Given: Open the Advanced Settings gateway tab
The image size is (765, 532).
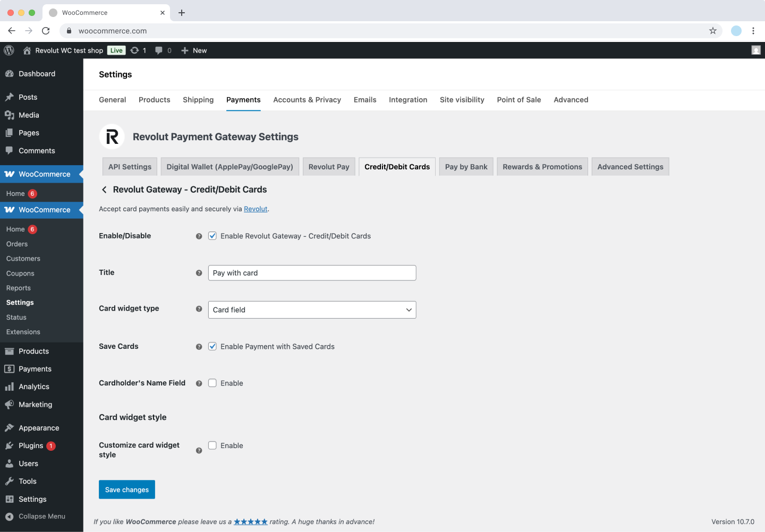Looking at the screenshot, I should pos(631,167).
